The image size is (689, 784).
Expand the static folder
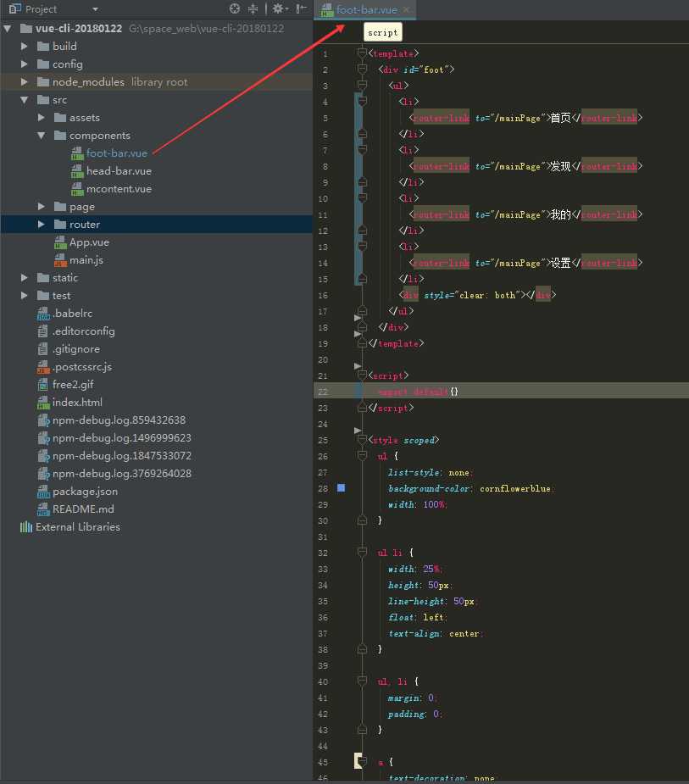coord(24,277)
